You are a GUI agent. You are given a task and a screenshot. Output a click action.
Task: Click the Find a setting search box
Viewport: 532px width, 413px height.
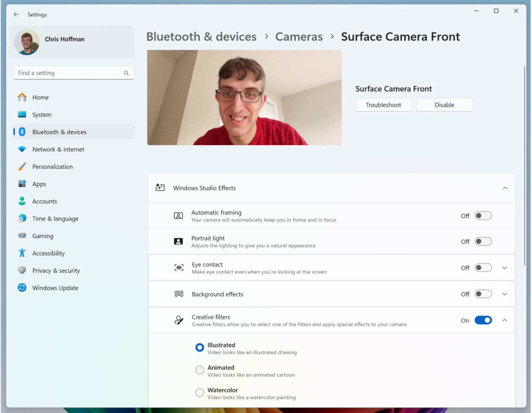[x=69, y=73]
